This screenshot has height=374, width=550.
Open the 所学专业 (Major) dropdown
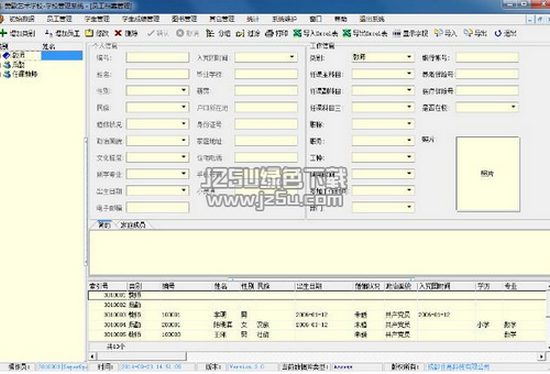point(184,174)
